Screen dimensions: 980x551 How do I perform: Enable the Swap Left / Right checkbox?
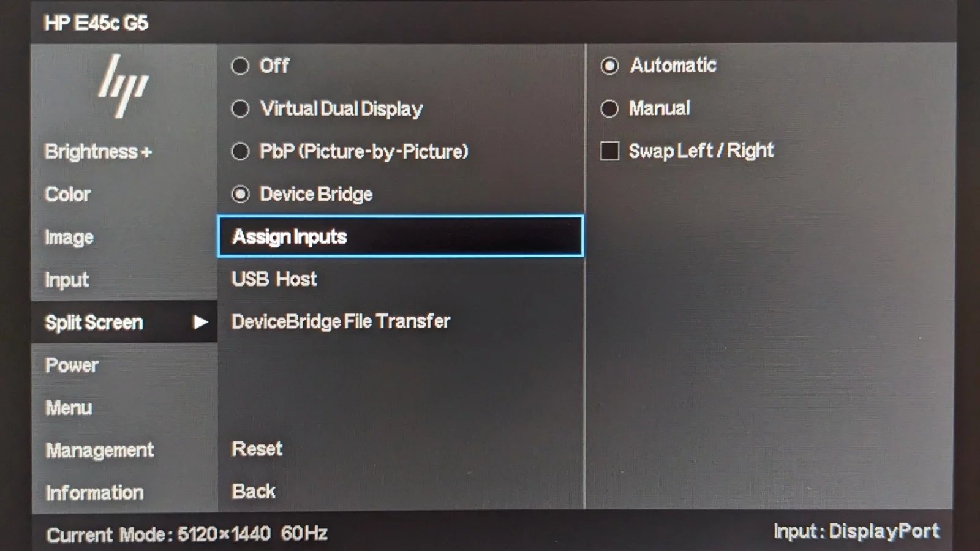point(609,151)
